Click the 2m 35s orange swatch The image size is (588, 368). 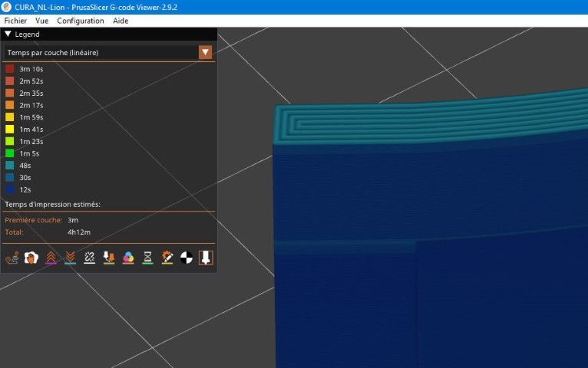pos(10,93)
